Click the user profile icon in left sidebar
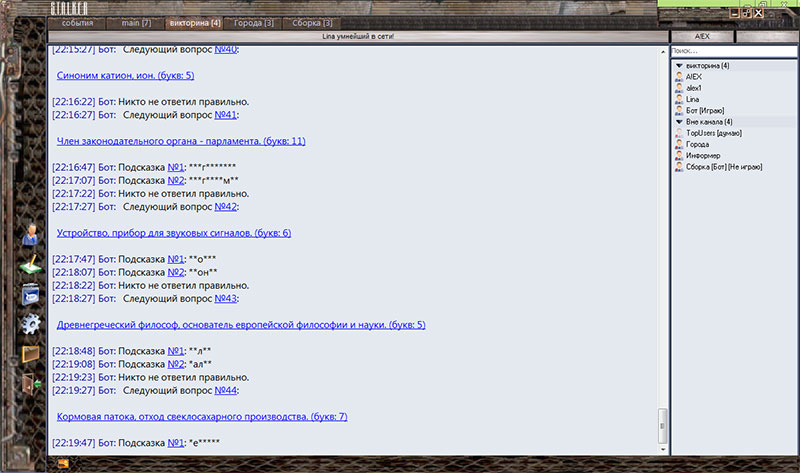The width and height of the screenshot is (800, 473). point(31,234)
